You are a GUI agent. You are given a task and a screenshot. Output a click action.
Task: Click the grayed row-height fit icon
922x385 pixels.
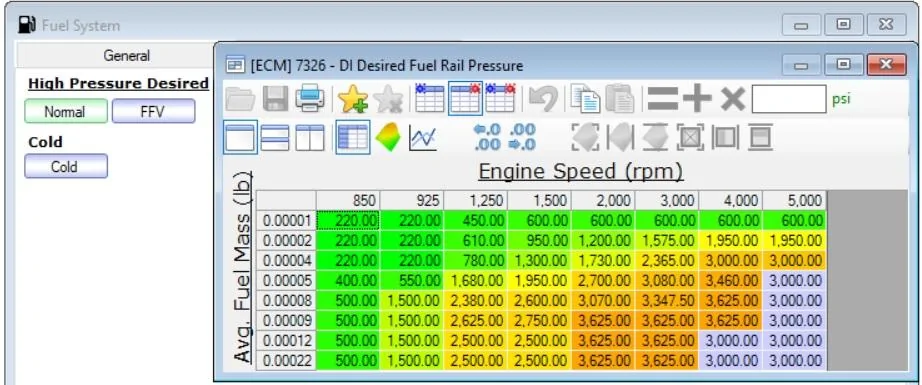pos(760,138)
